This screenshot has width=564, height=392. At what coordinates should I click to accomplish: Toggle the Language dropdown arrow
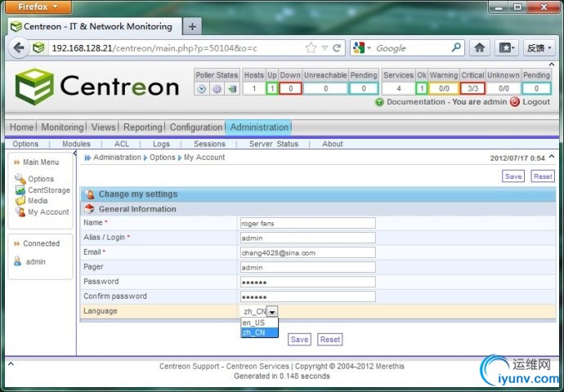(x=272, y=311)
